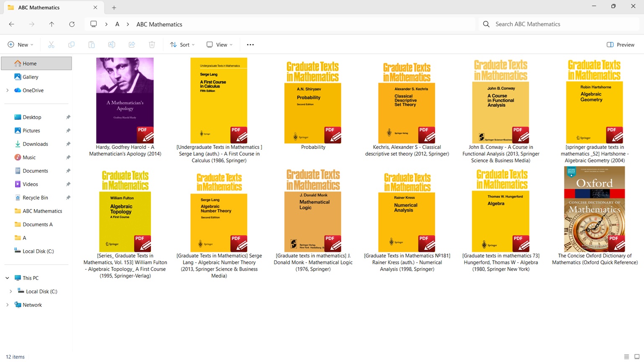Open a new tab with plus icon

[114, 8]
